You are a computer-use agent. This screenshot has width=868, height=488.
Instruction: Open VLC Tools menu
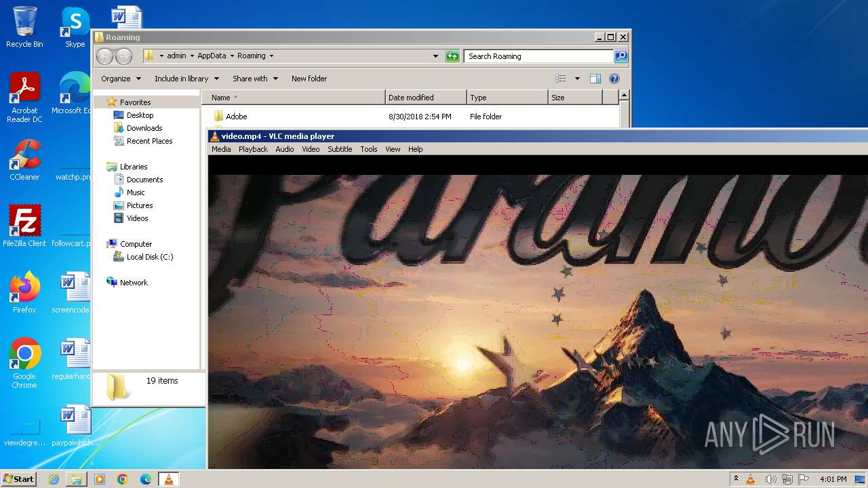368,149
